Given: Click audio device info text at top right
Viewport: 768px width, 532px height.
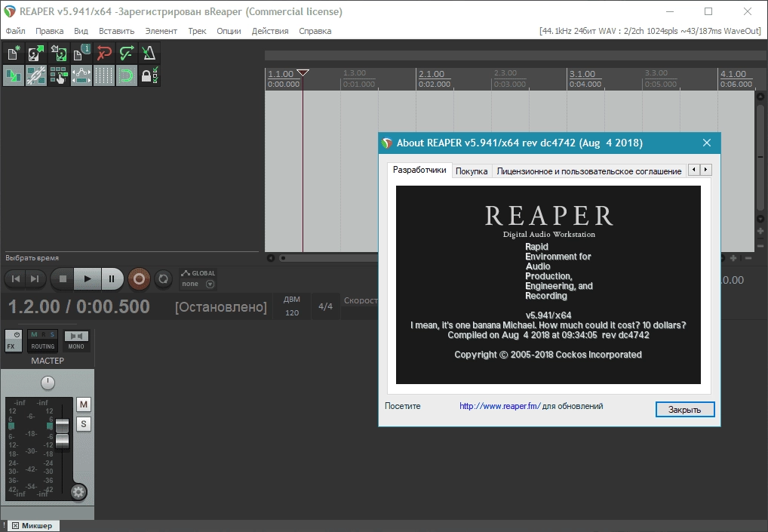Looking at the screenshot, I should 650,31.
